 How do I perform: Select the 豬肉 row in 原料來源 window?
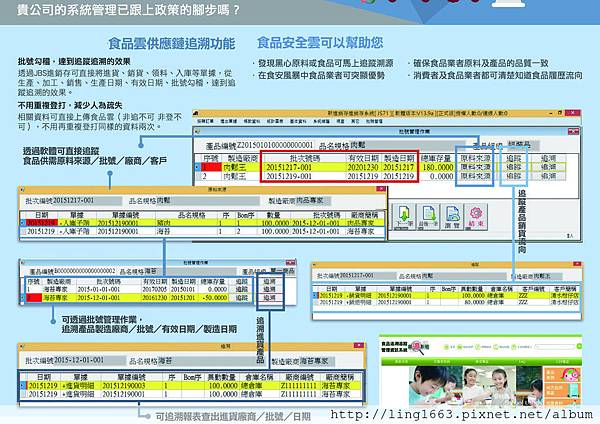[x=203, y=223]
